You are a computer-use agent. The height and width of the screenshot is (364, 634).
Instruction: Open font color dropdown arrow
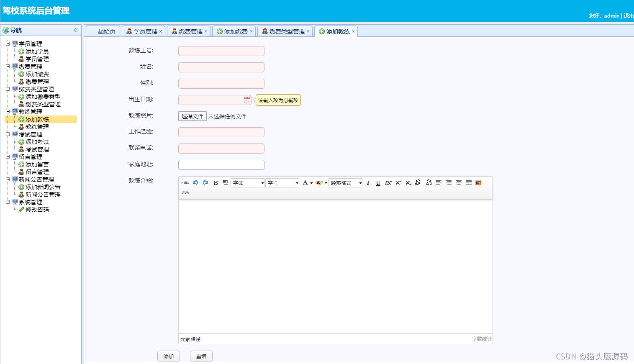311,183
